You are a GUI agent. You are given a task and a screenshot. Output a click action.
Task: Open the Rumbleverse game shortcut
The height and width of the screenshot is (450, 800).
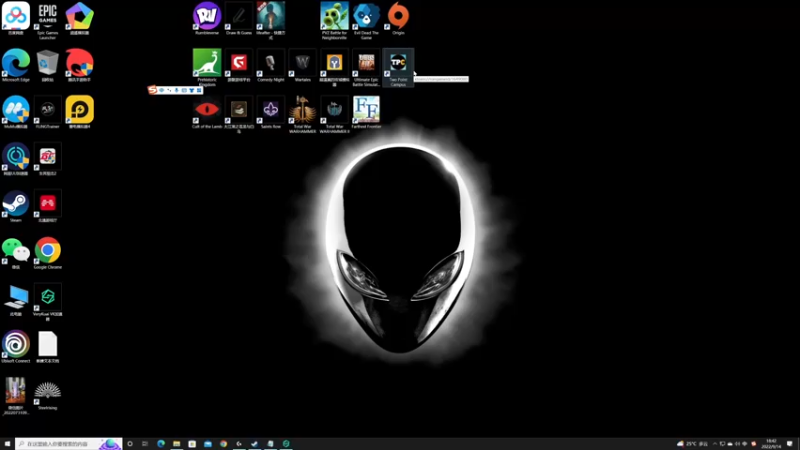point(207,16)
